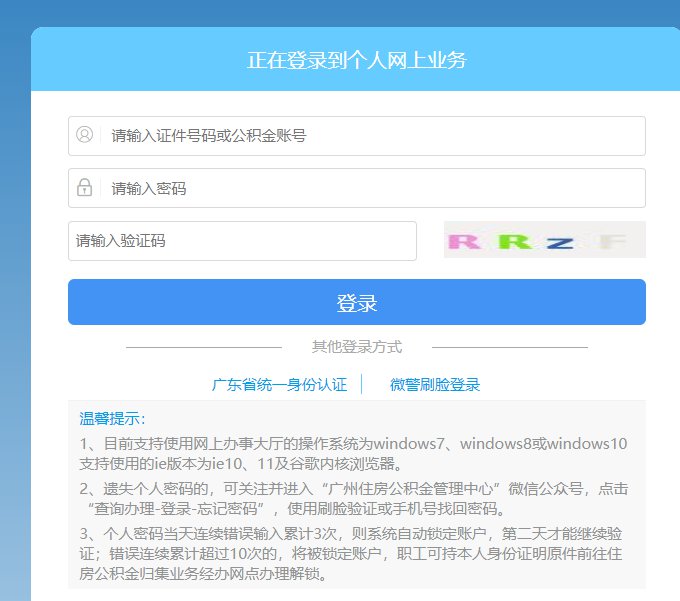Screen dimensions: 680x601
Task: Focus the 请输入证件号码或公积金账号 input field
Action: click(356, 136)
